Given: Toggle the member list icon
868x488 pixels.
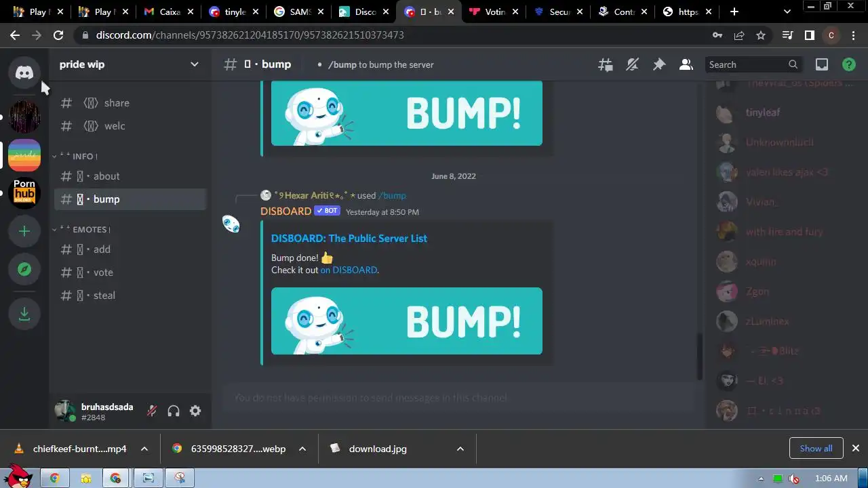Looking at the screenshot, I should point(686,64).
